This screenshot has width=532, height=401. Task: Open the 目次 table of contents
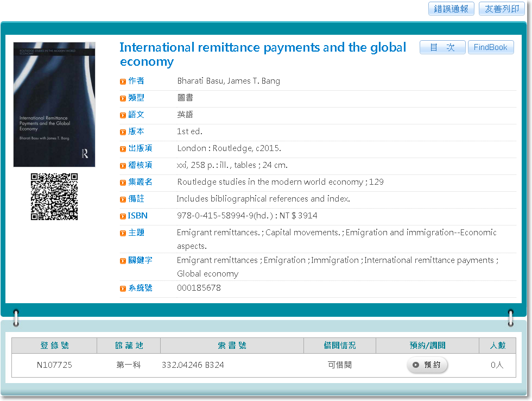pyautogui.click(x=442, y=47)
